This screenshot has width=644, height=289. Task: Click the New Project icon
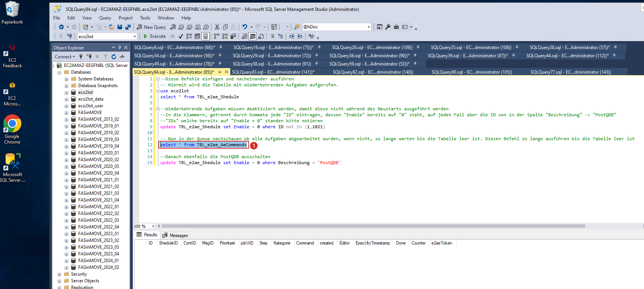click(86, 27)
